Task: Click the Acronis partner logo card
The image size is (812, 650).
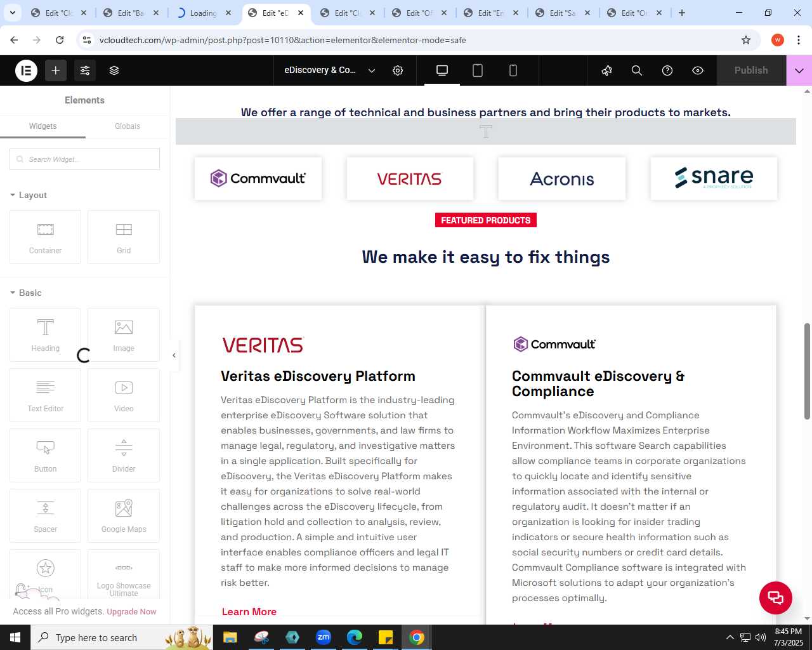Action: 562,178
